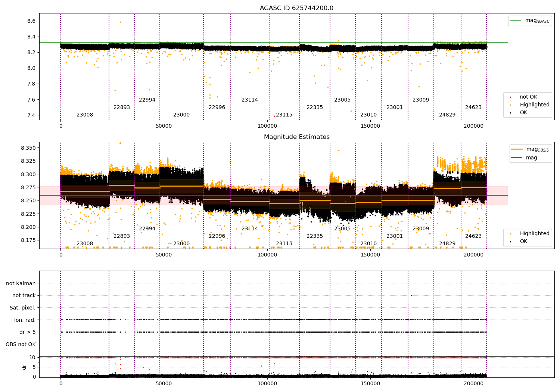Click obsid label 24829 in the top plot

pyautogui.click(x=447, y=115)
